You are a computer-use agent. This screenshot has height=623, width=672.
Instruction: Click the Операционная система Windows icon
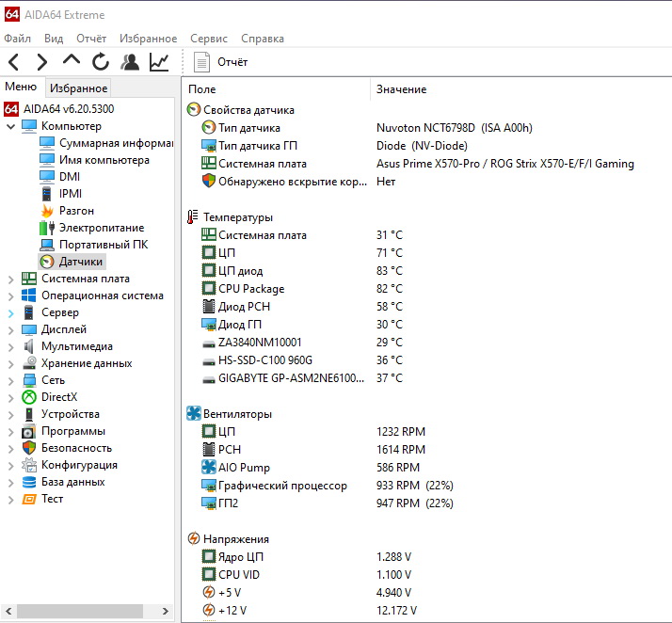point(29,296)
